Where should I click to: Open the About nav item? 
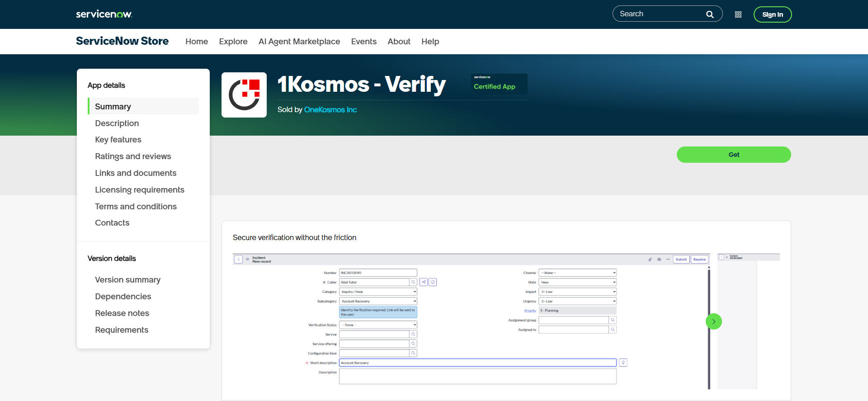(x=399, y=42)
